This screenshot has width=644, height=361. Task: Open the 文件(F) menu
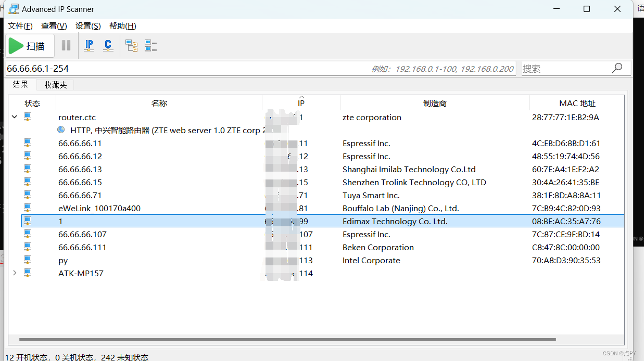tap(20, 26)
